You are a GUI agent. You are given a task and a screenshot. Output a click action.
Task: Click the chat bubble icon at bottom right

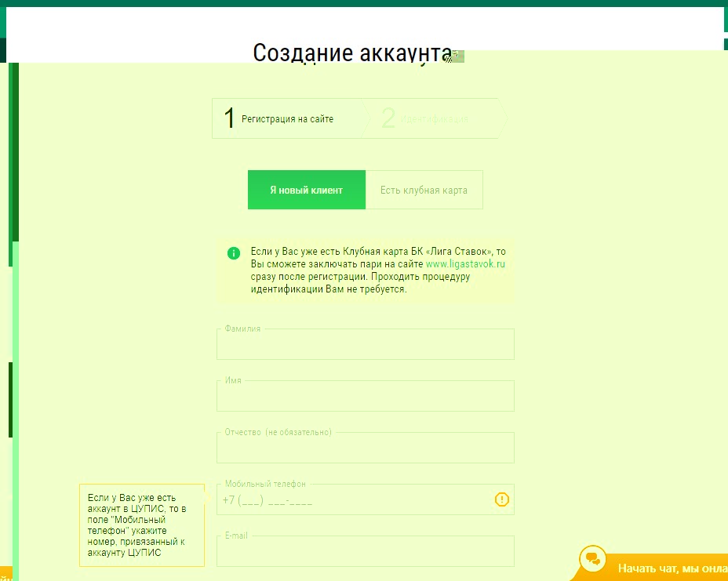click(592, 560)
